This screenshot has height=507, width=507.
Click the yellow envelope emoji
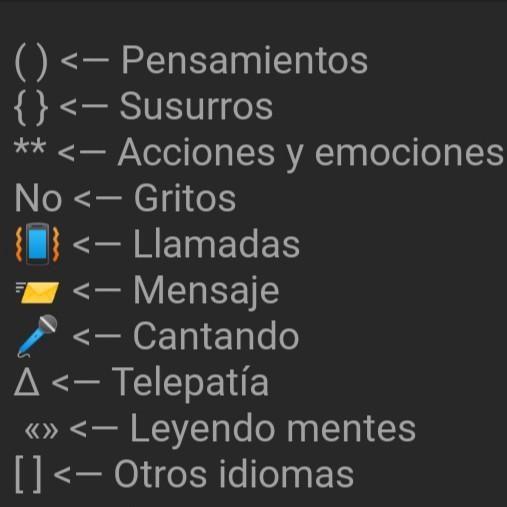point(38,292)
